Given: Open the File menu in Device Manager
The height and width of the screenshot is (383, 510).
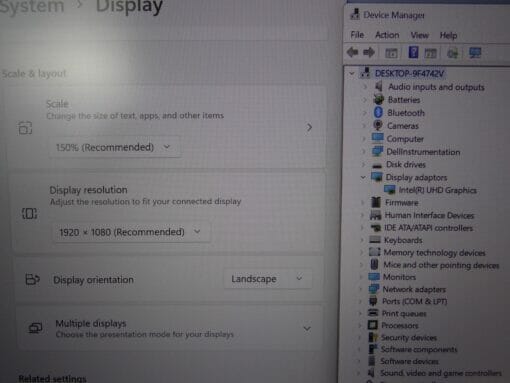Looking at the screenshot, I should [x=357, y=35].
